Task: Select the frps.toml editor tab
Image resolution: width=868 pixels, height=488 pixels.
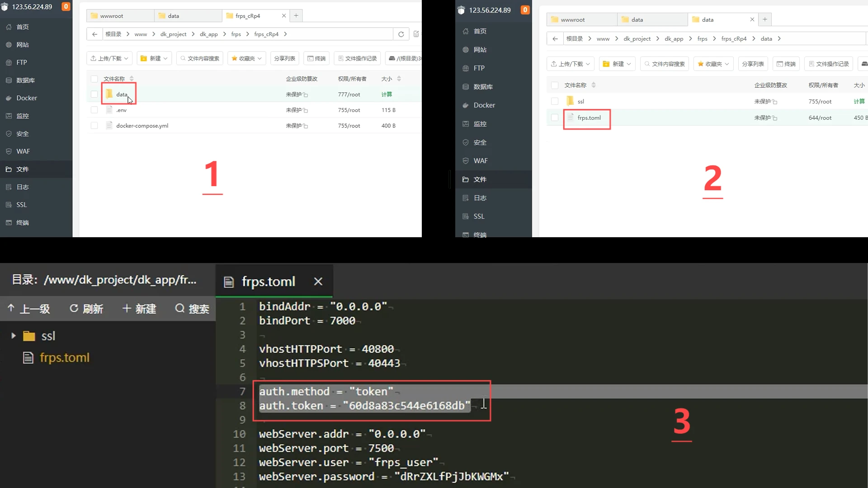Action: 268,282
